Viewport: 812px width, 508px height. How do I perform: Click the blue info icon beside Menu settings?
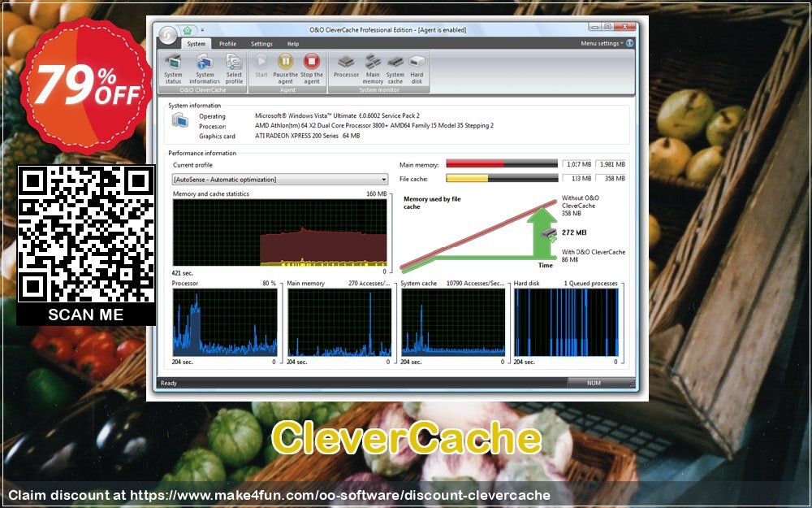pyautogui.click(x=630, y=44)
